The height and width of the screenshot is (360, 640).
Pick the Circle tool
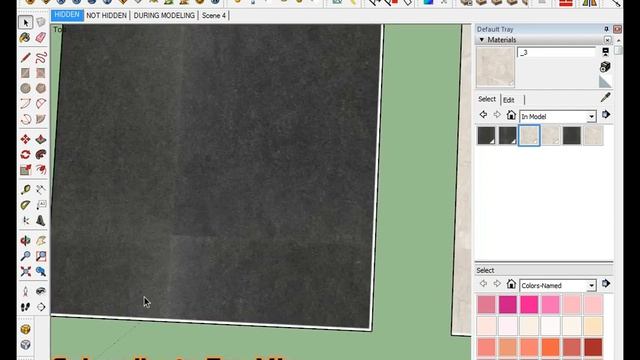pyautogui.click(x=26, y=88)
